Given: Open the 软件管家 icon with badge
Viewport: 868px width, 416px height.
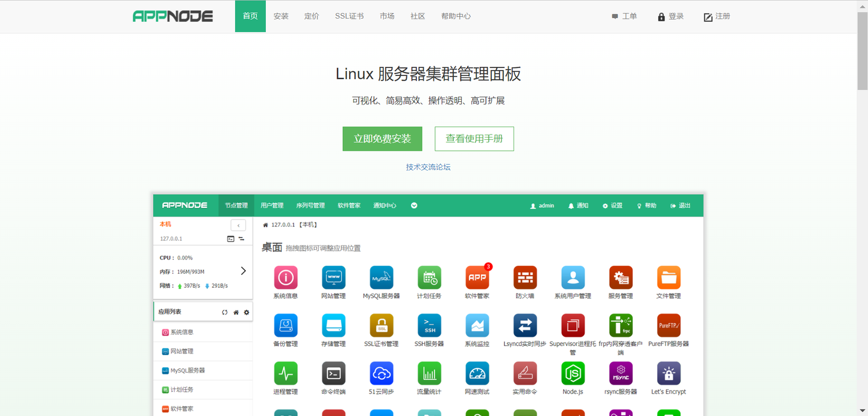Looking at the screenshot, I should coord(477,278).
